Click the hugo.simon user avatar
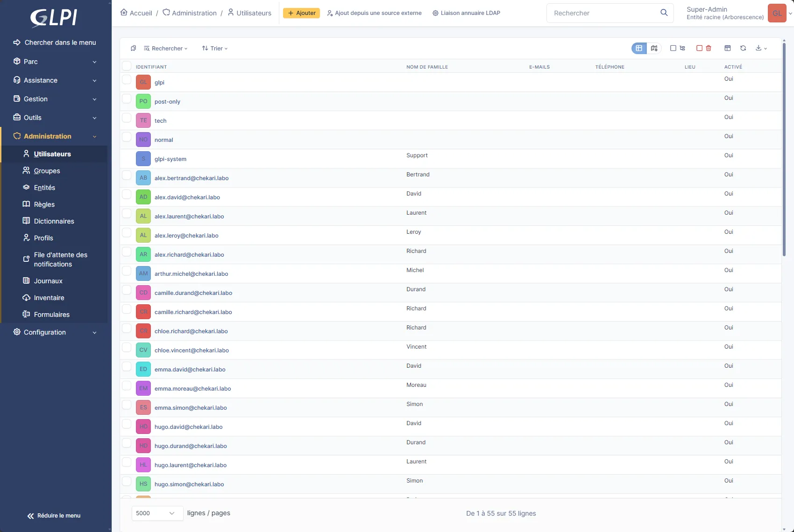The width and height of the screenshot is (794, 532). (x=143, y=484)
